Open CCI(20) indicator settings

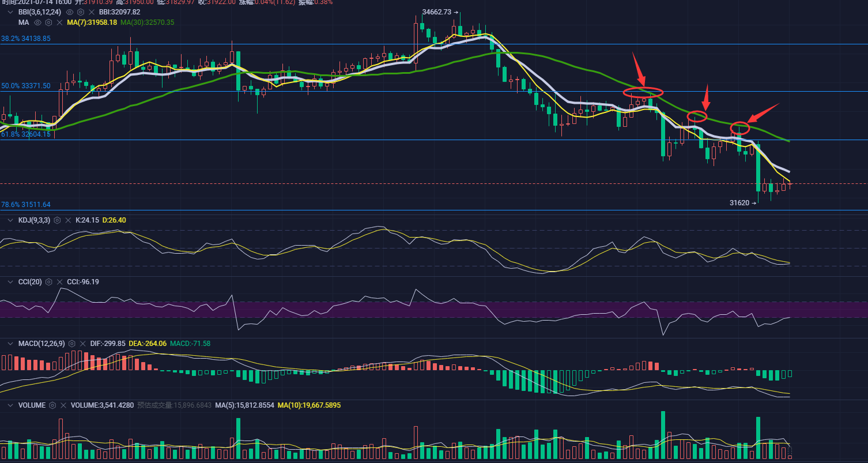point(48,282)
